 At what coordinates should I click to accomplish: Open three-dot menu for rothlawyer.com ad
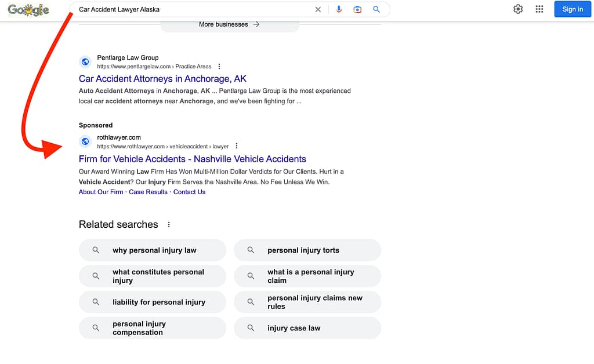pyautogui.click(x=237, y=146)
